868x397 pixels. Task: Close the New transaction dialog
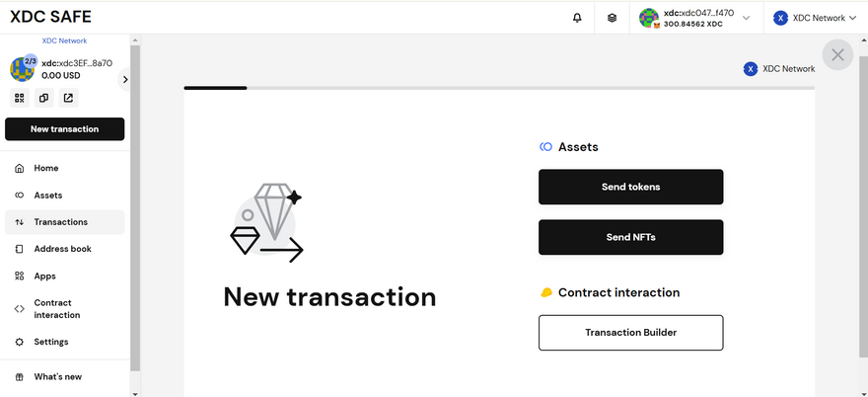point(837,55)
